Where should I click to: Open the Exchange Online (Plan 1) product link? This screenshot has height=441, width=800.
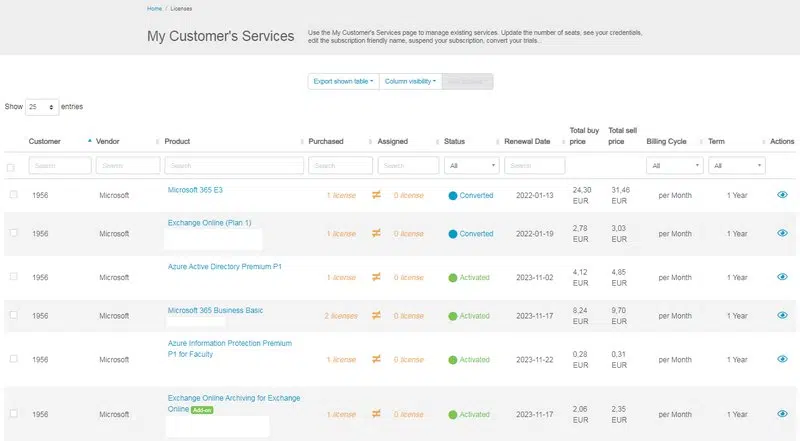(209, 223)
